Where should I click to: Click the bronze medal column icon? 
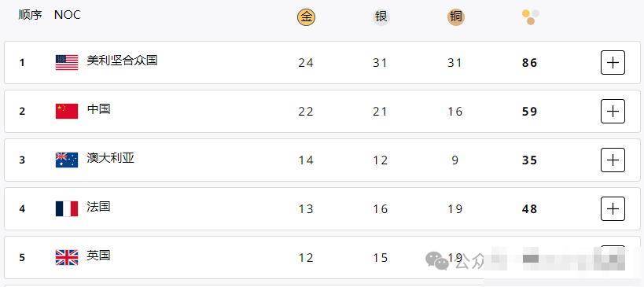[x=455, y=17]
